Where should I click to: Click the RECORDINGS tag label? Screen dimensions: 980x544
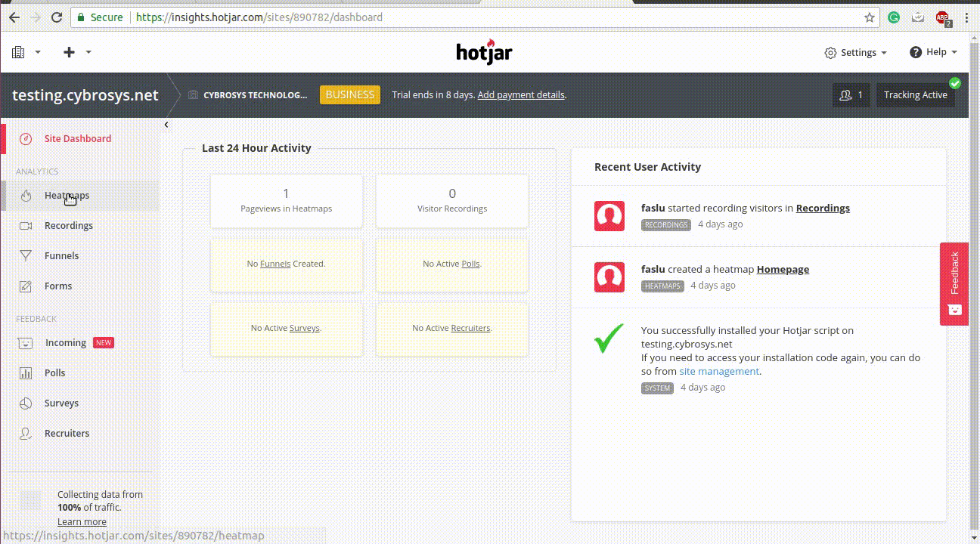pyautogui.click(x=666, y=225)
